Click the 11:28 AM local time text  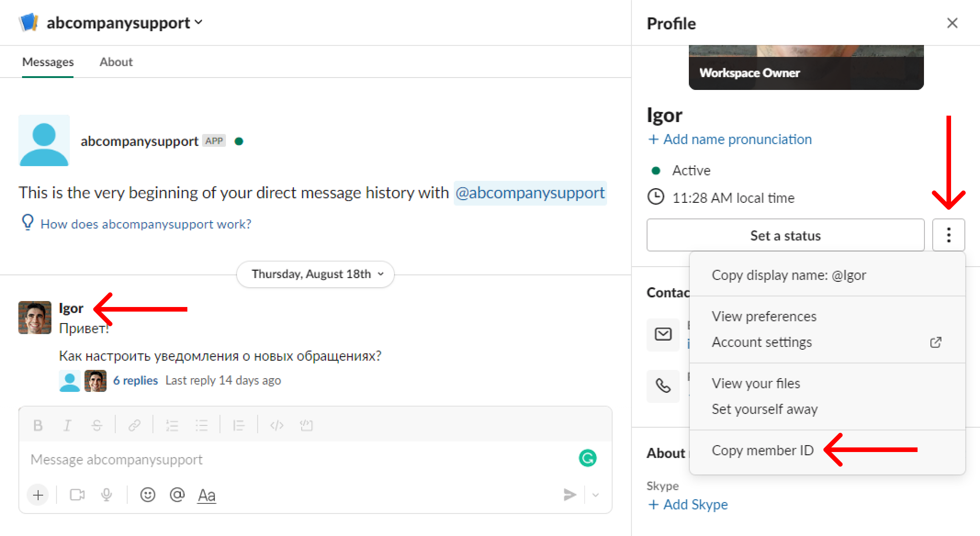coord(733,198)
